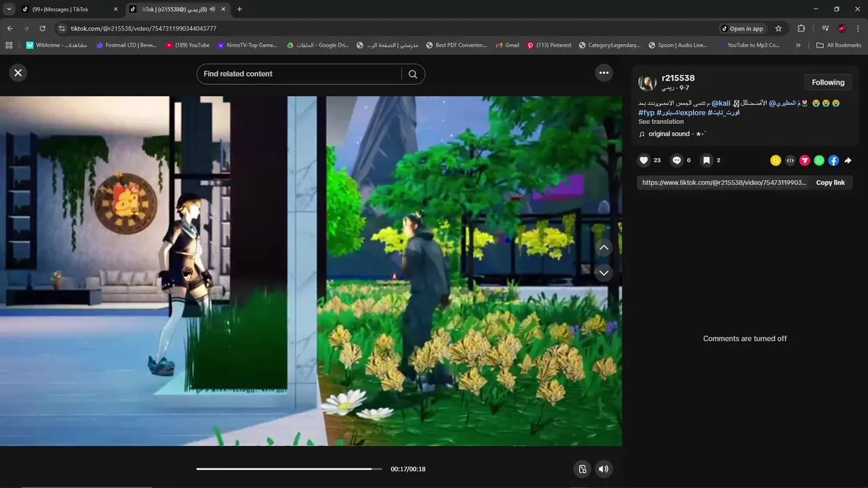Open comments via speech bubble icon
The width and height of the screenshot is (868, 488).
coord(676,161)
